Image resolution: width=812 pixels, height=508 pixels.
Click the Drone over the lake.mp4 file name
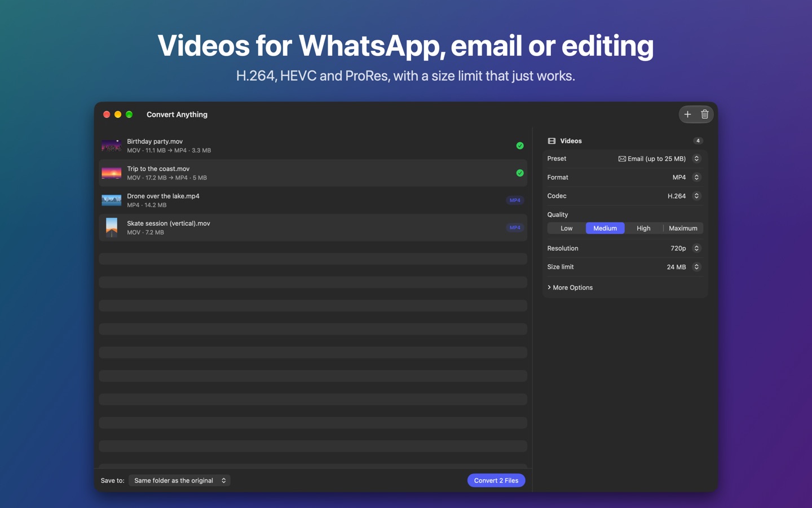(163, 196)
